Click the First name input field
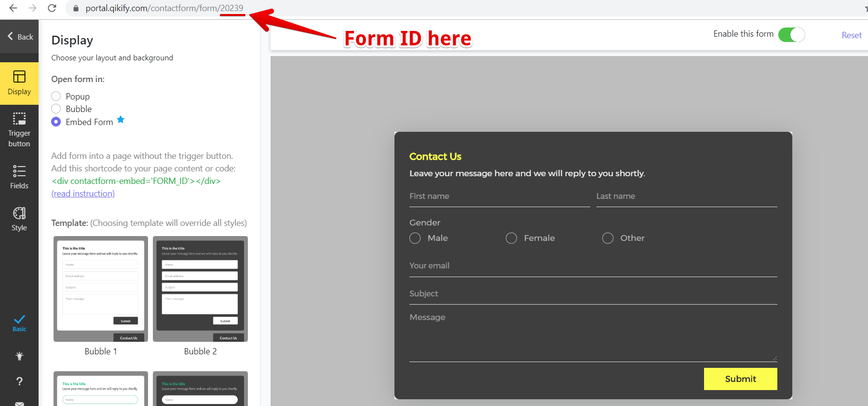The height and width of the screenshot is (406, 868). pos(500,196)
